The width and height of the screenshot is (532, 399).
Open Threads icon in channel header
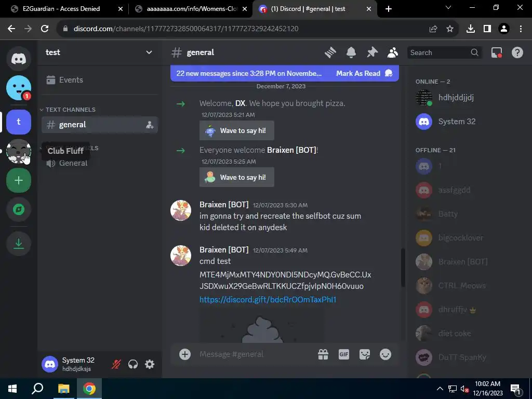(330, 52)
